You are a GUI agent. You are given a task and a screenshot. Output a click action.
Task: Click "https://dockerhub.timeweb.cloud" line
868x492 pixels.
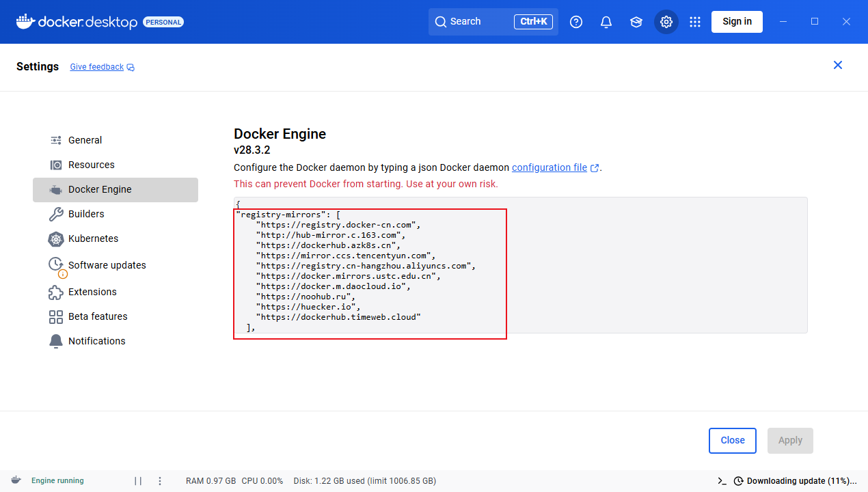tap(338, 317)
